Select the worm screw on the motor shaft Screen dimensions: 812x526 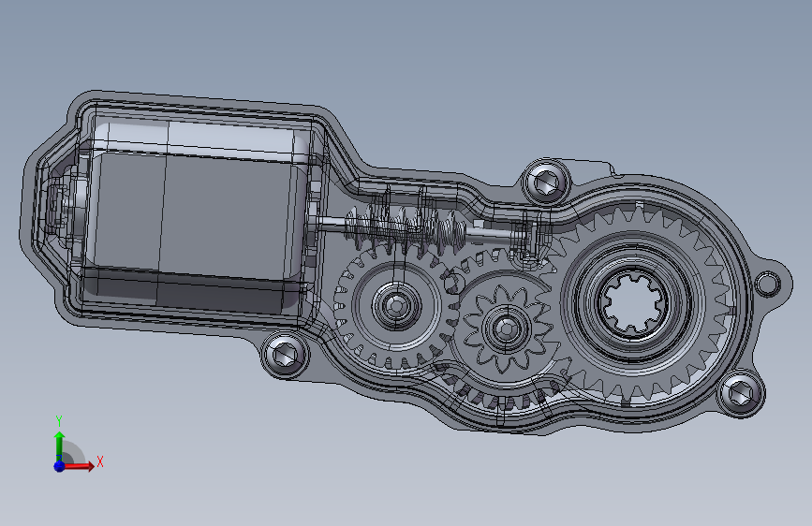406,227
